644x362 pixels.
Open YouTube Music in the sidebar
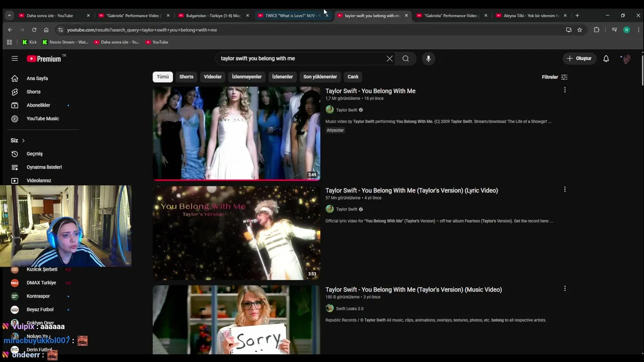(42, 119)
